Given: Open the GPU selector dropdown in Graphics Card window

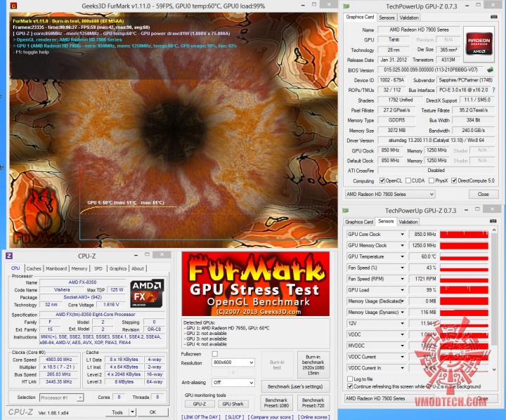Looking at the screenshot, I should tap(390, 194).
